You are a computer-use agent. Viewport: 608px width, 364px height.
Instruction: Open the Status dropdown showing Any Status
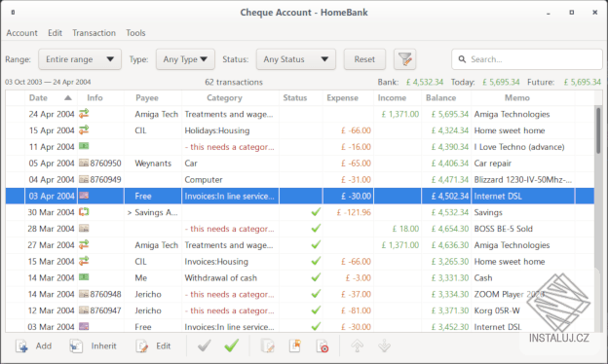296,59
